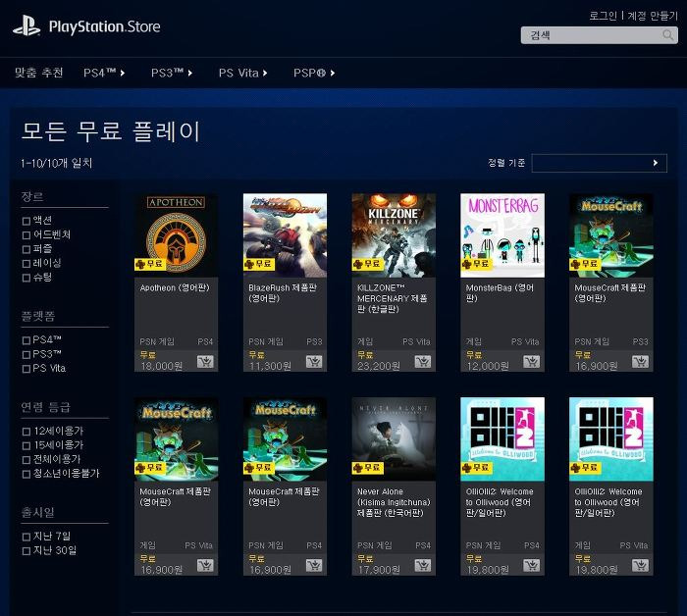The width and height of the screenshot is (687, 616).
Task: Click cart icon for MouseCraft PS4
Action: point(314,566)
